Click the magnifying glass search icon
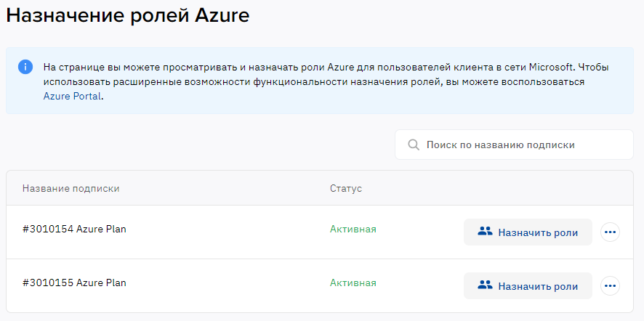Viewport: 644px width, 321px height. coord(414,145)
